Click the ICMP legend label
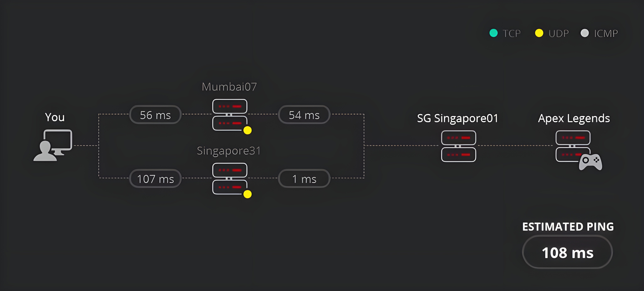Screen dimensions: 644x291 [x=606, y=33]
